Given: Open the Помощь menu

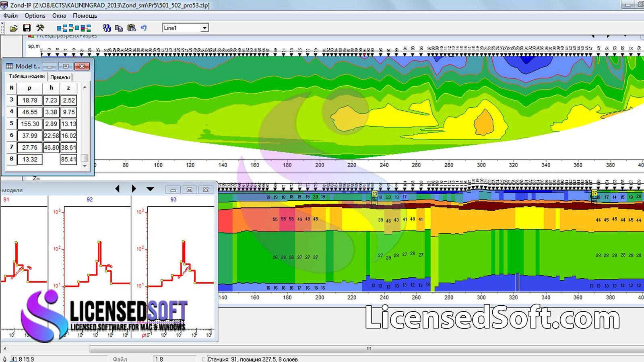Looking at the screenshot, I should click(85, 16).
